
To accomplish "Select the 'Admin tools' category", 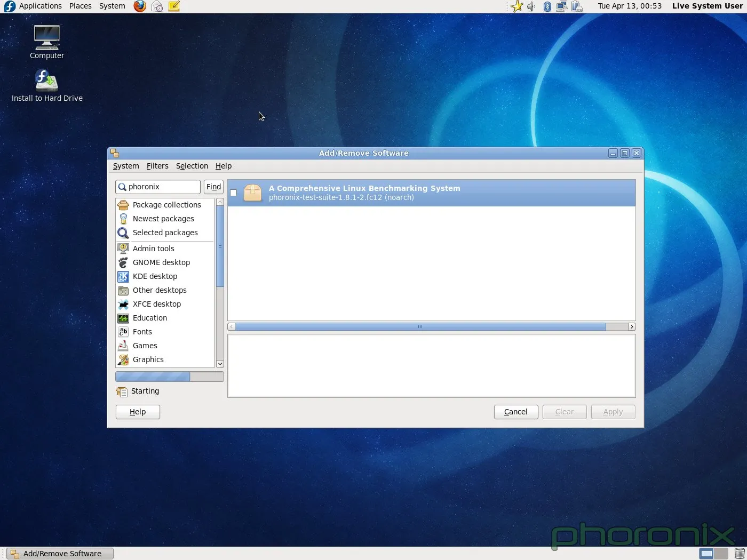I will (165, 249).
